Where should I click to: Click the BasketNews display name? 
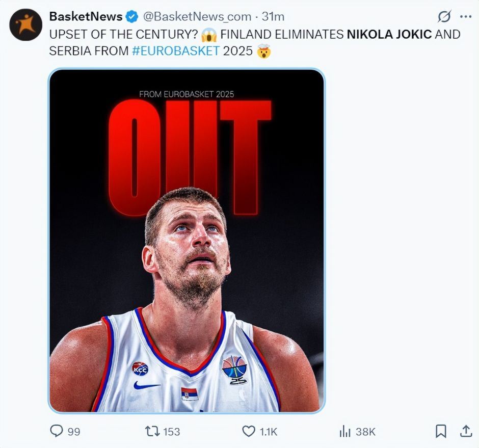pos(86,17)
